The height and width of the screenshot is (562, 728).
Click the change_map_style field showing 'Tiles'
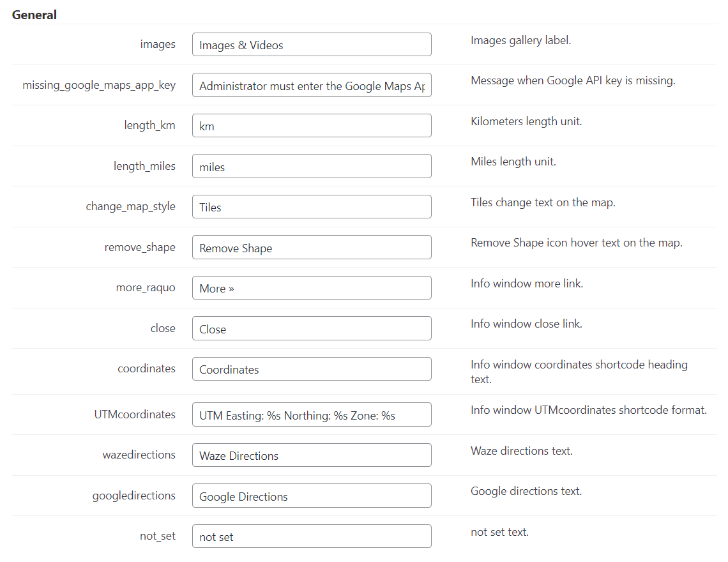click(312, 206)
